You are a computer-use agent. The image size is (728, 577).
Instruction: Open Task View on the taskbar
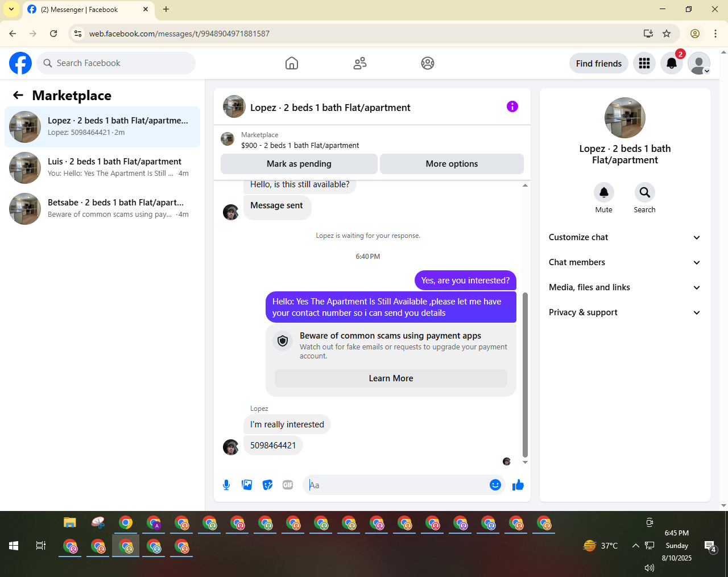tap(41, 546)
